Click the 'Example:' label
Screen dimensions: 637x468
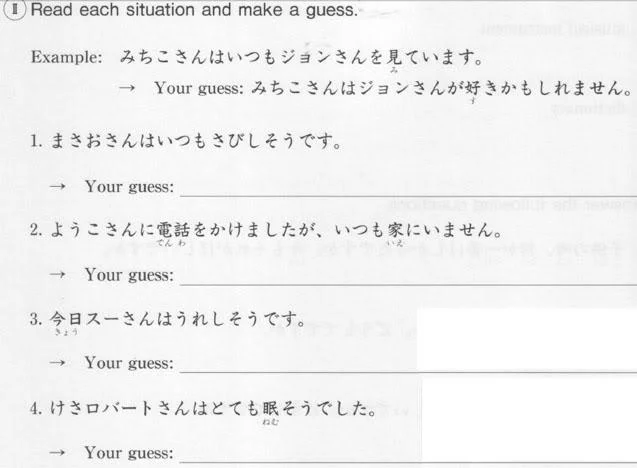pos(67,57)
